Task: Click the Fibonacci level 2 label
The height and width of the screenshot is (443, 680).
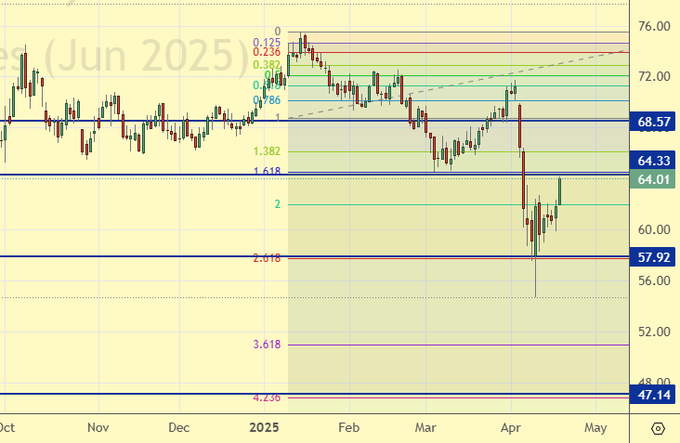Action: 277,204
